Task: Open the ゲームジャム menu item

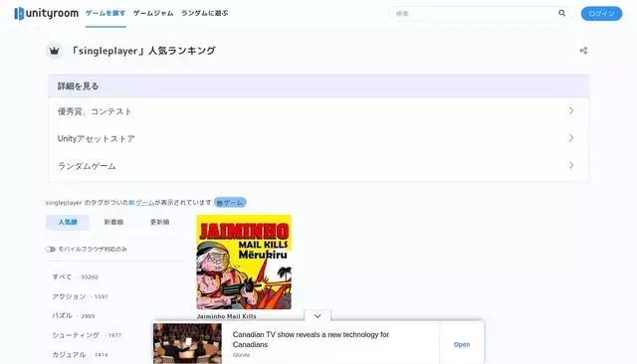Action: 153,13
